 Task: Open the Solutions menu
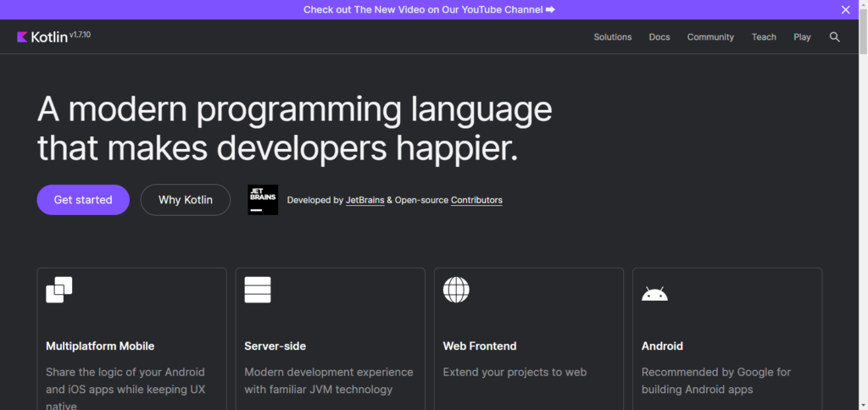coord(613,37)
